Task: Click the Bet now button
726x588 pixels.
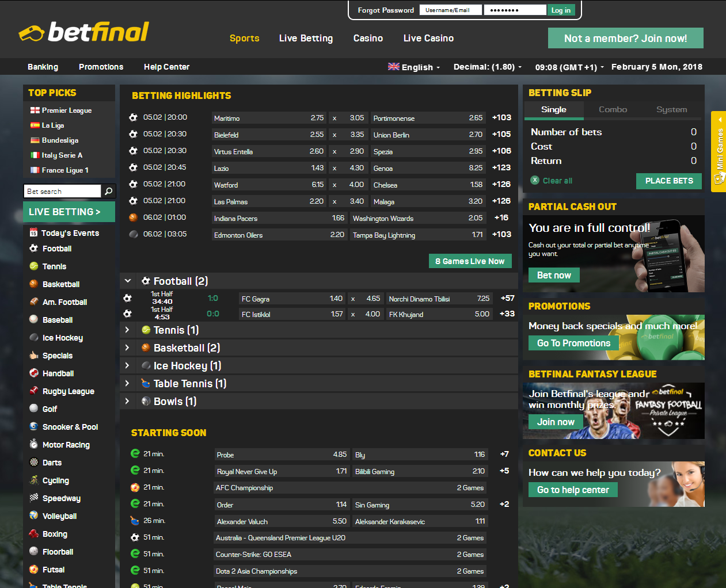Action: click(x=554, y=275)
